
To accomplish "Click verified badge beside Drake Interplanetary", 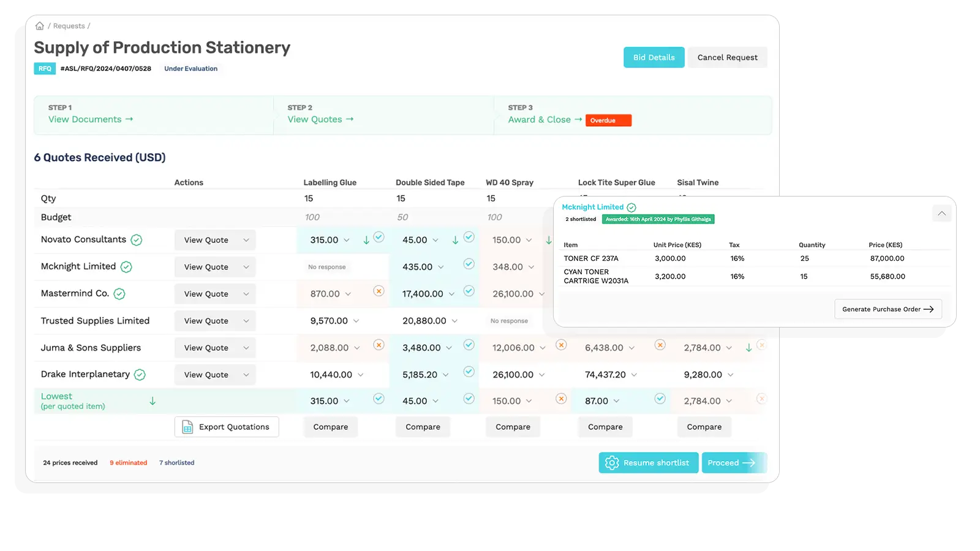I will coord(140,375).
